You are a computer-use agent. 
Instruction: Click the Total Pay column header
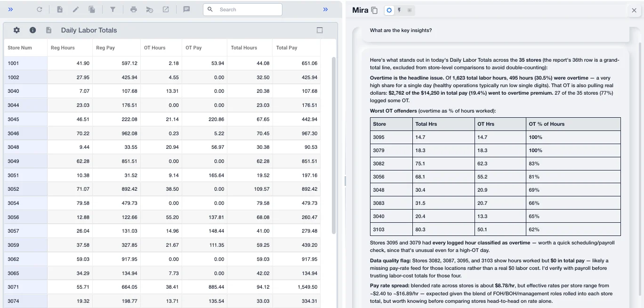pos(296,48)
